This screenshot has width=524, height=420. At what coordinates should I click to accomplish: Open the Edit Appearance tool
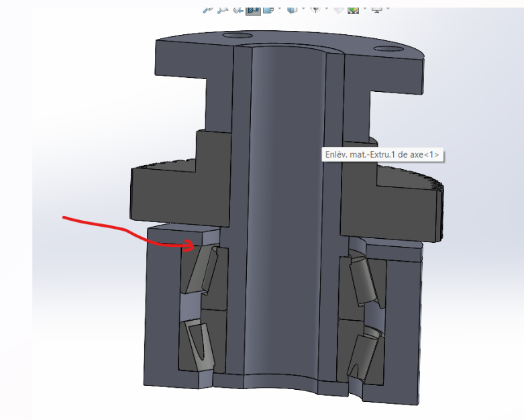[338, 9]
